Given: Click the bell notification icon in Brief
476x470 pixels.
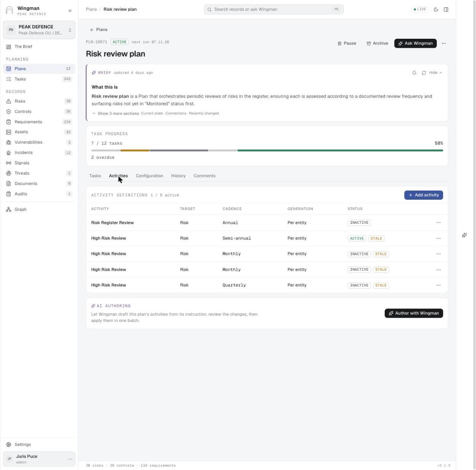Looking at the screenshot, I should (x=414, y=73).
